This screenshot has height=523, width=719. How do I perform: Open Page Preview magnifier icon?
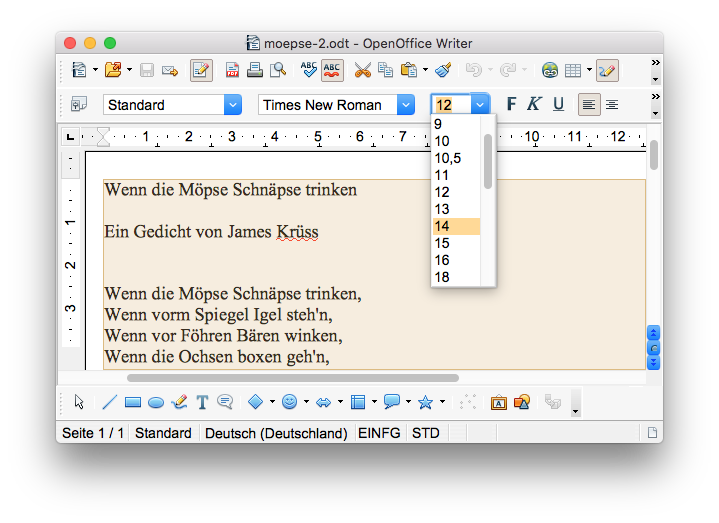[278, 70]
